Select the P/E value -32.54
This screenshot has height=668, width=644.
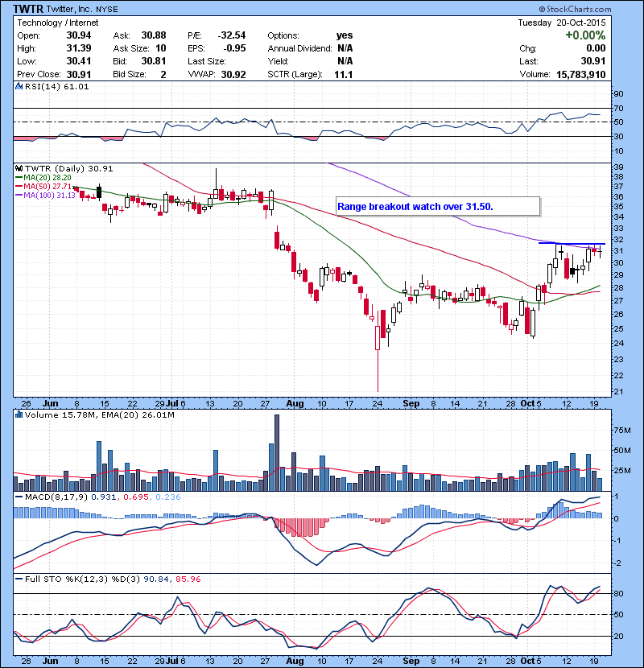(232, 35)
